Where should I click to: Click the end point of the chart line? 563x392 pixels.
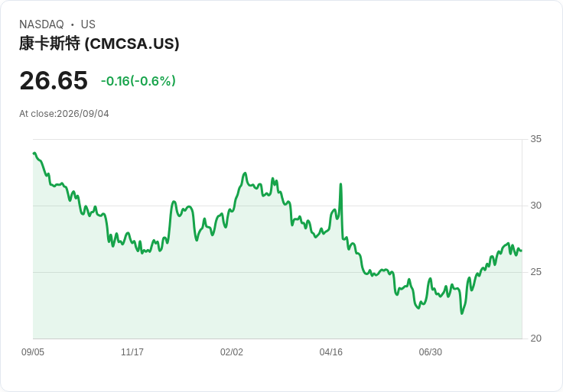click(x=522, y=251)
